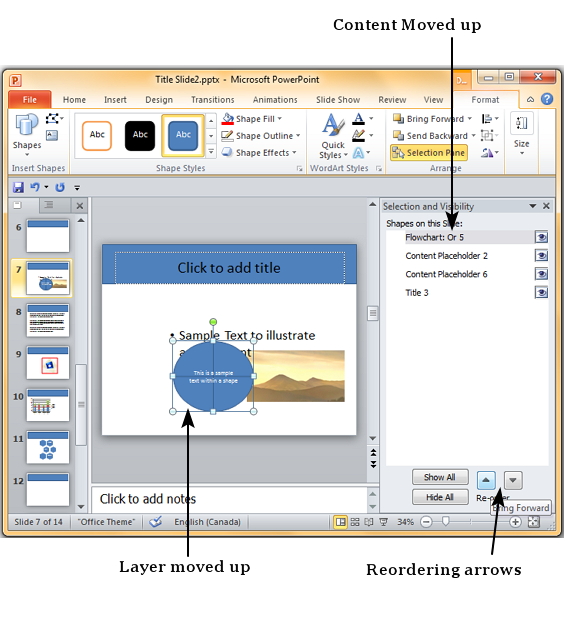Expand Shape Fill dropdown arrow
Viewport: 565px width, 620px height.
click(280, 119)
